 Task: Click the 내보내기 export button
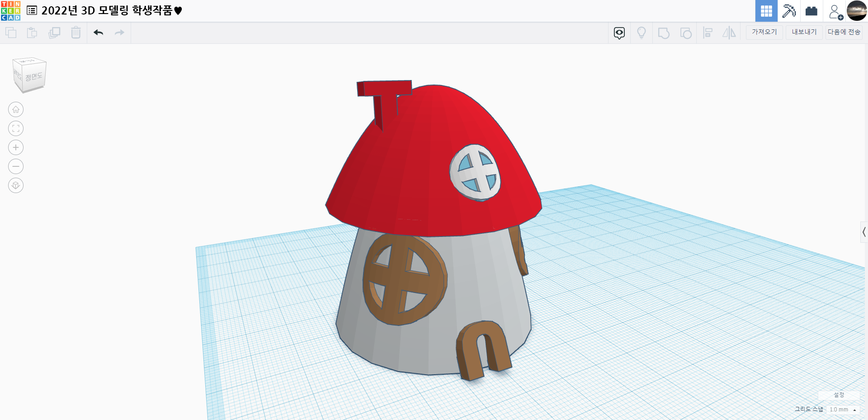[x=804, y=32]
